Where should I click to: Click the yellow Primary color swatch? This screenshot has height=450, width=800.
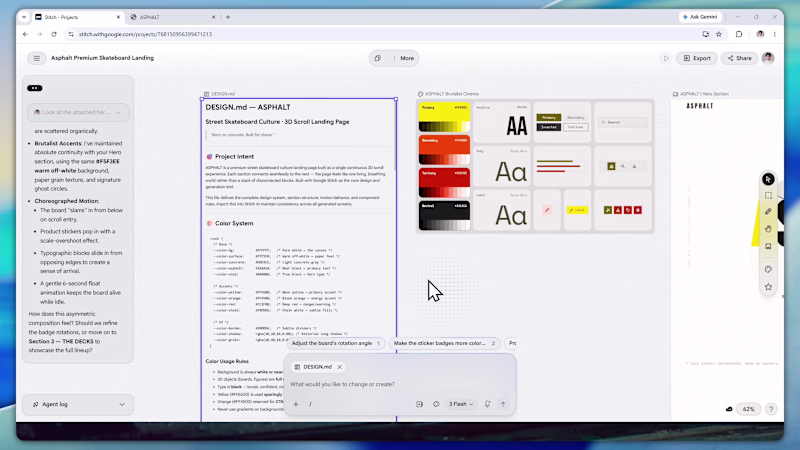coord(444,117)
